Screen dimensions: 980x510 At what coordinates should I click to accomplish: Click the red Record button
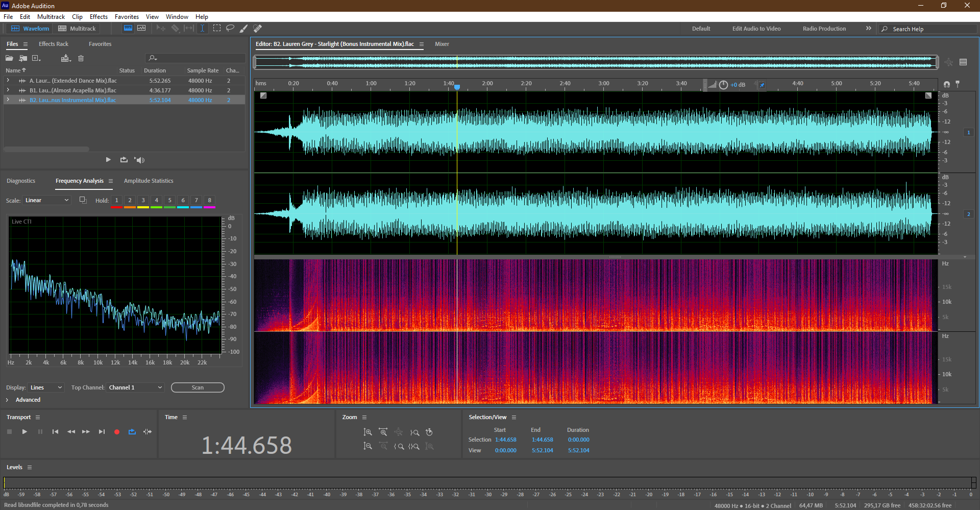click(x=117, y=432)
